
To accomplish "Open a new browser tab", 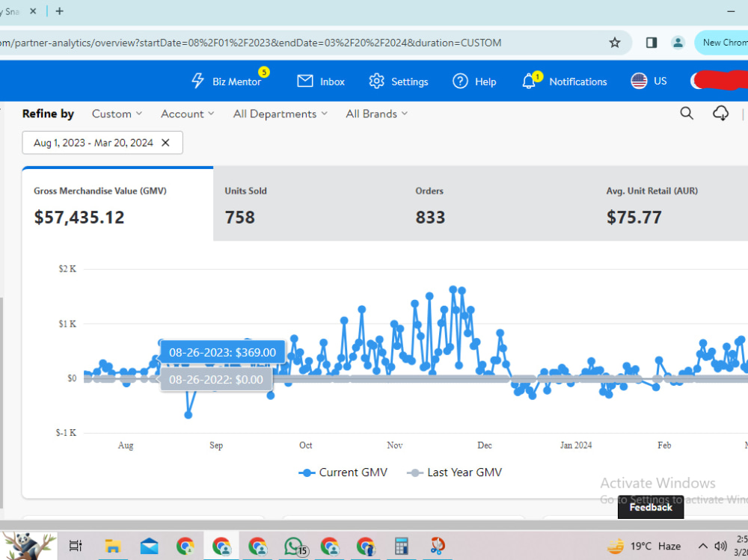I will point(59,11).
